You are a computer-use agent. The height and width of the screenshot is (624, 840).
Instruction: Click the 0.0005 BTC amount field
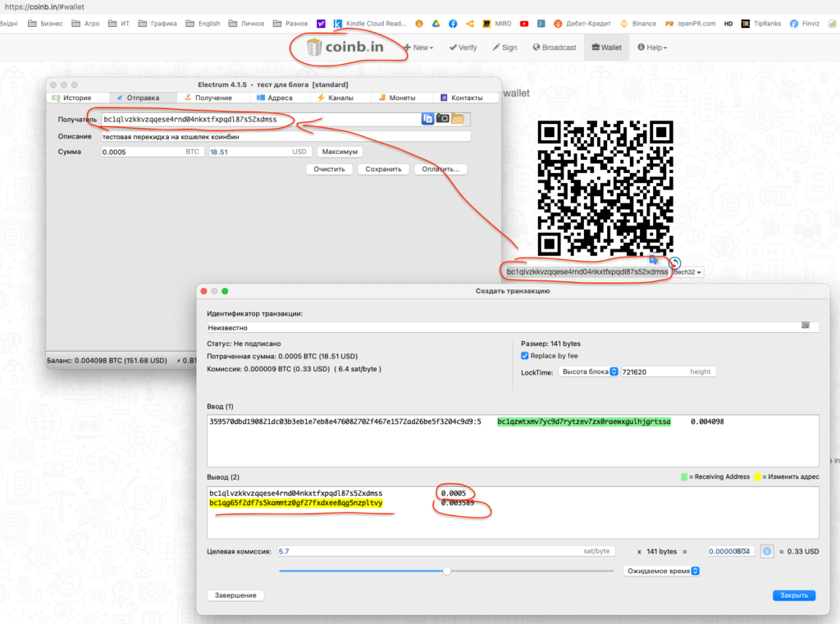click(x=151, y=153)
